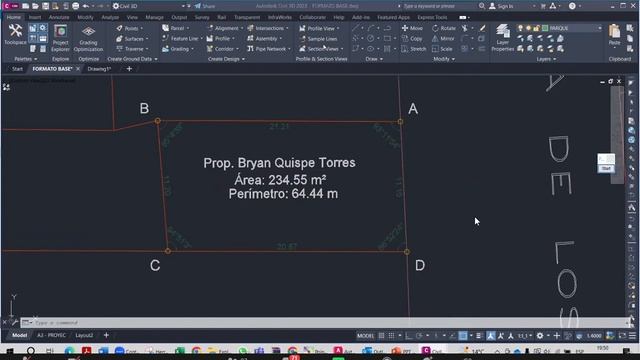
Task: Expand the Profile View dropdown
Action: [338, 29]
